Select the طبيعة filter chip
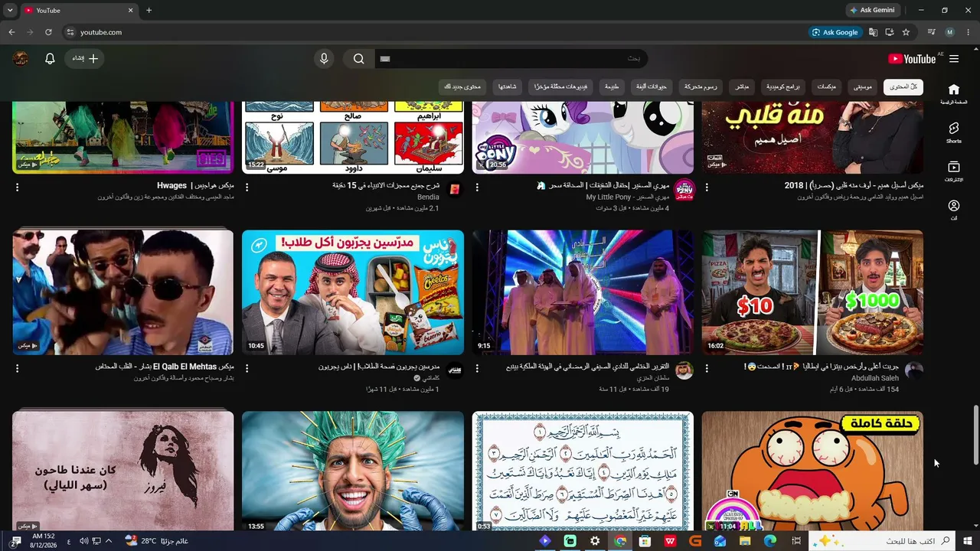This screenshot has height=551, width=980. [612, 87]
